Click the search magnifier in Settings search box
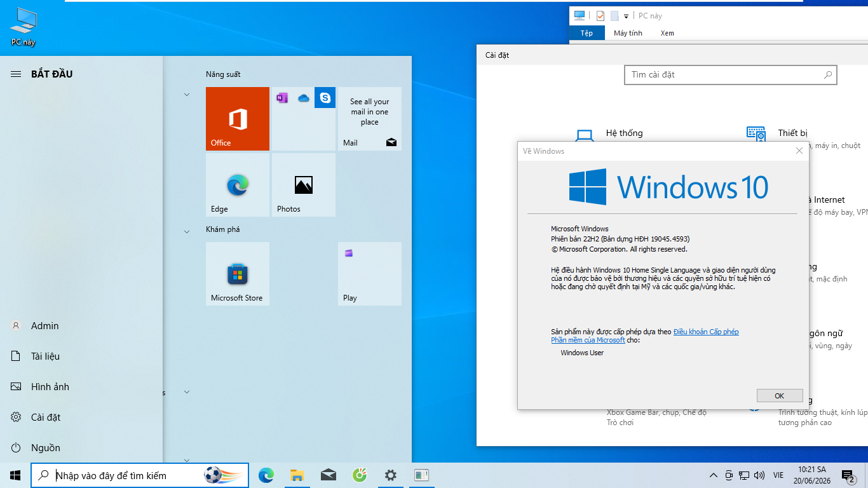The image size is (868, 488). [x=827, y=75]
